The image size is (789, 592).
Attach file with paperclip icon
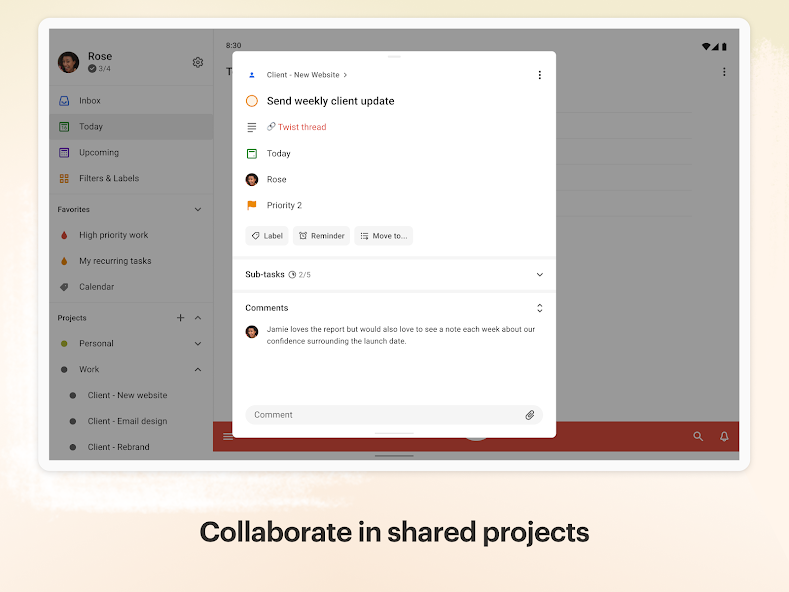point(529,415)
